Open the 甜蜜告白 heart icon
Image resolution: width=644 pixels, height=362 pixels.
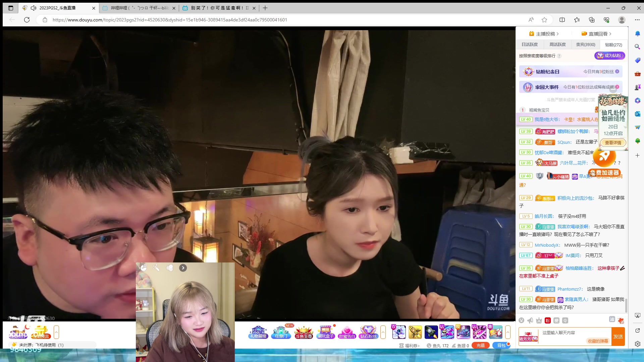coord(347,332)
